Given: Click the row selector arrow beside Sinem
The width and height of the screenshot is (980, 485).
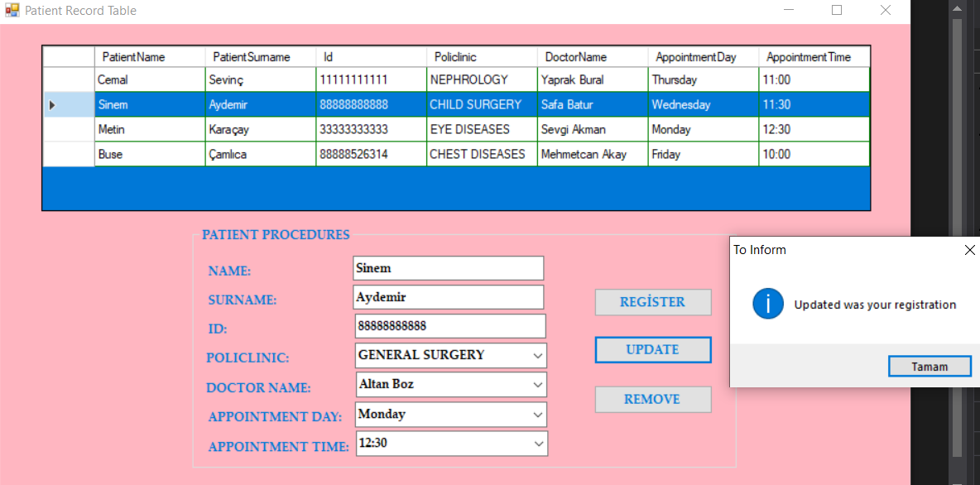Looking at the screenshot, I should (51, 104).
